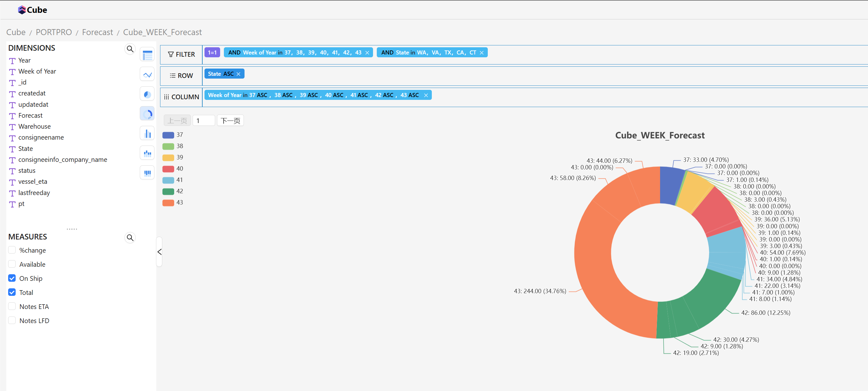This screenshot has height=391, width=868.
Task: Remove the State filter tag WA VA TX
Action: 481,53
